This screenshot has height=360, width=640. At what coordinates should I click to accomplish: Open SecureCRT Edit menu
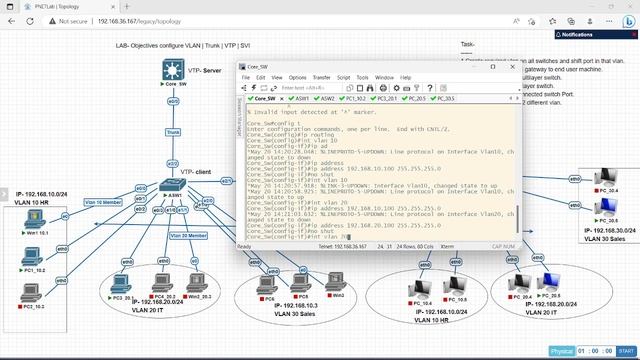click(260, 78)
